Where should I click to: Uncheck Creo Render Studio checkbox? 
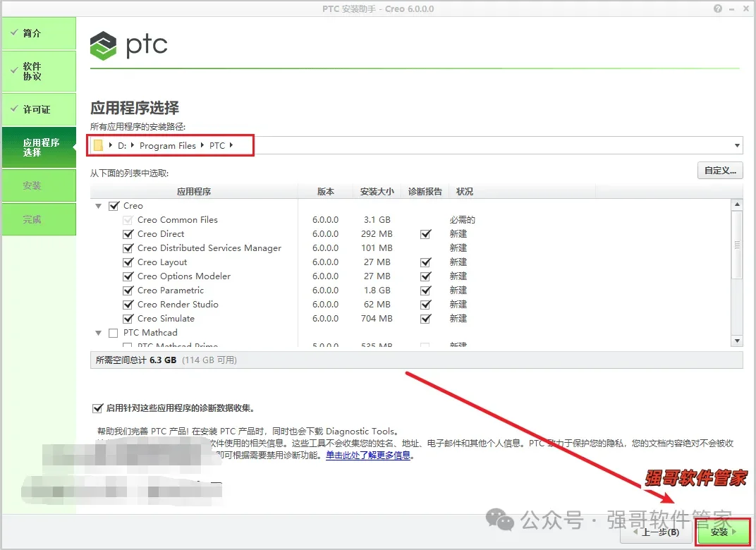click(x=128, y=305)
